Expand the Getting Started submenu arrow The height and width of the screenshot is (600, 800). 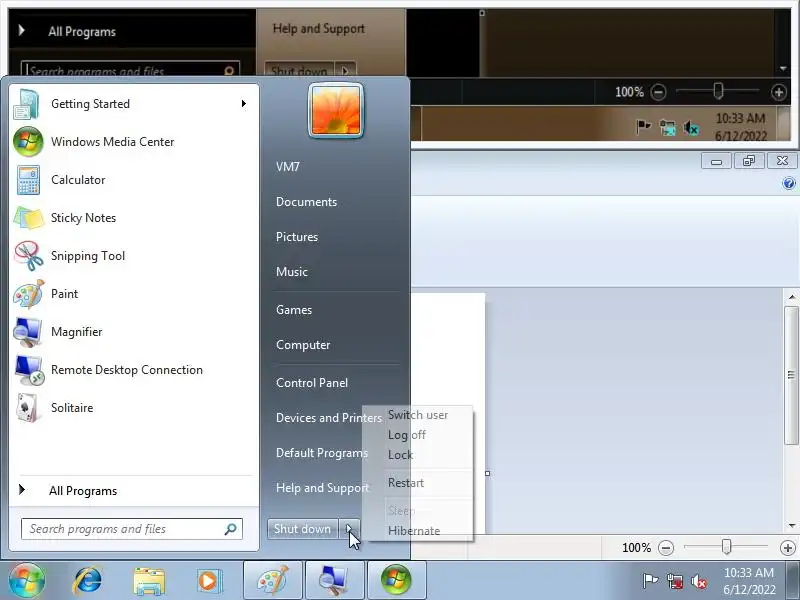click(244, 104)
